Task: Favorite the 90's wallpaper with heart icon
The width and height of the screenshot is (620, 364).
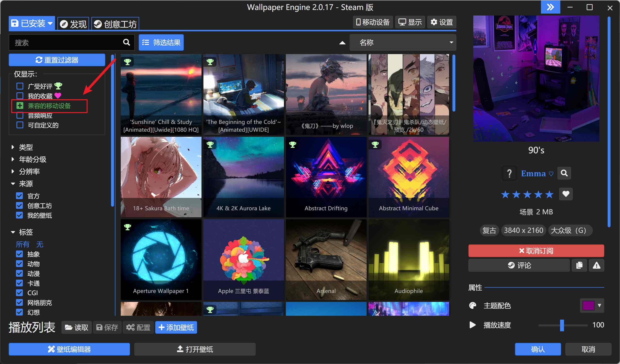Action: click(566, 194)
